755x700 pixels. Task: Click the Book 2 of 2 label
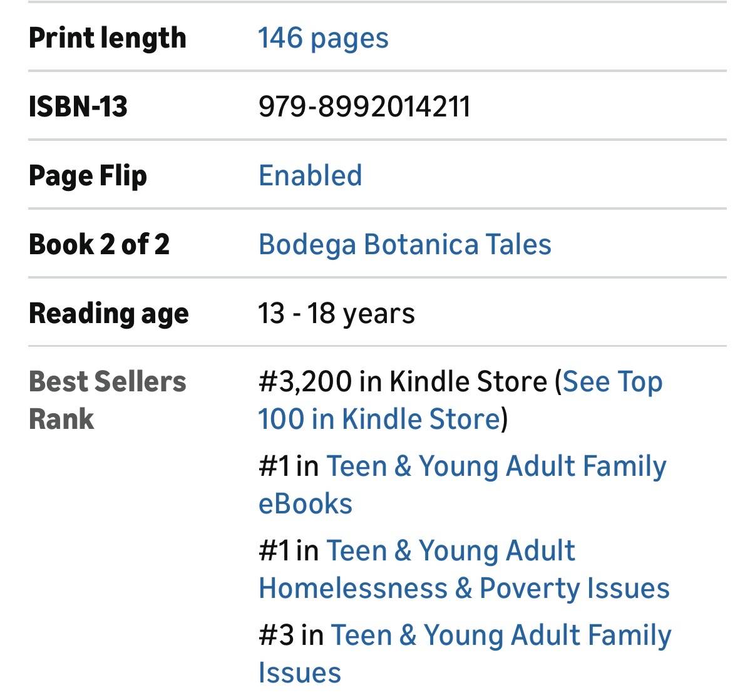[x=99, y=244]
